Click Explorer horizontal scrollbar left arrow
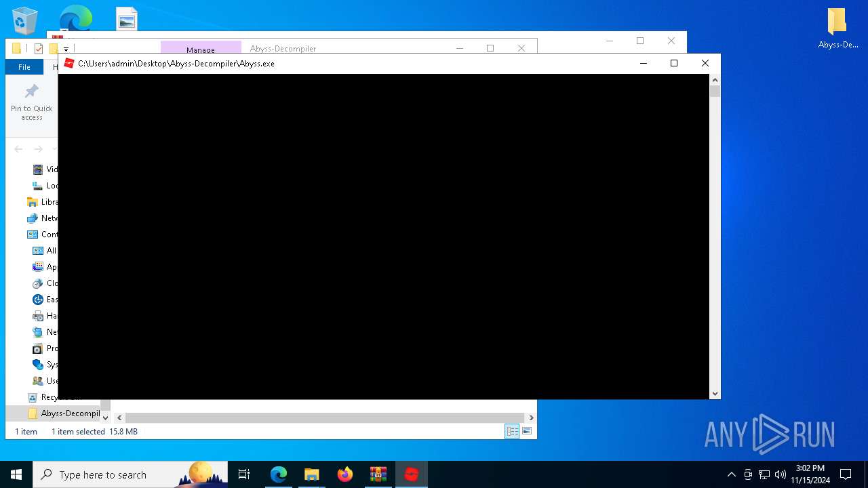The image size is (868, 488). click(119, 418)
